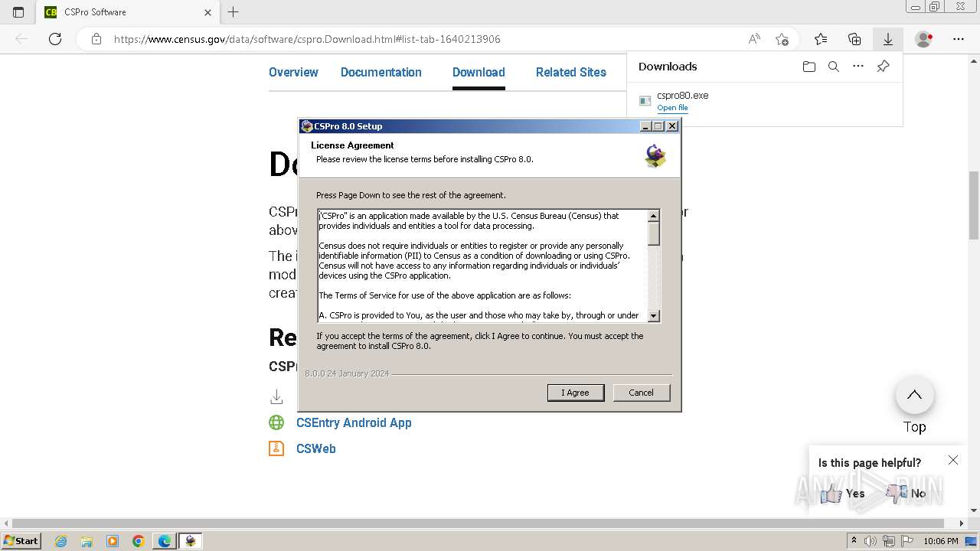The width and height of the screenshot is (980, 551).
Task: Click the browser Downloads toolbar button
Action: 887,39
